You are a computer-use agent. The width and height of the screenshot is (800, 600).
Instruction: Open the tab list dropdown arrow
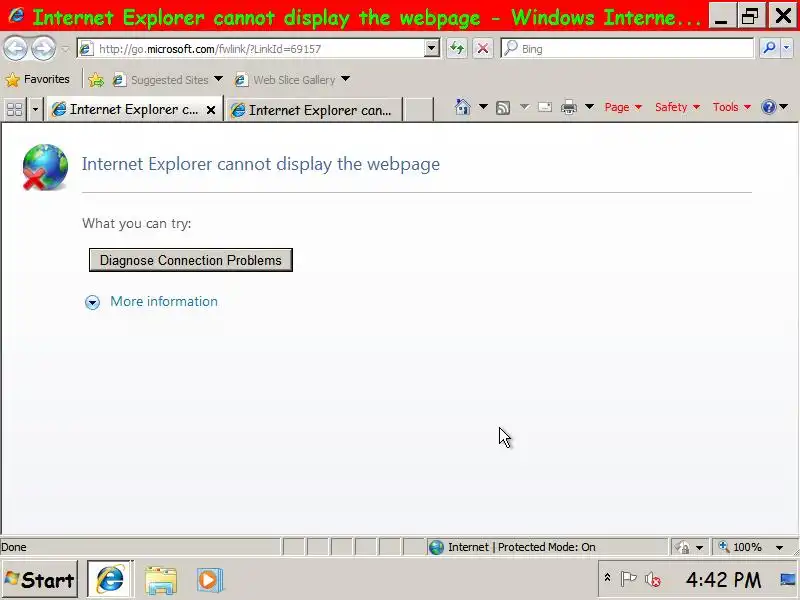pos(35,109)
